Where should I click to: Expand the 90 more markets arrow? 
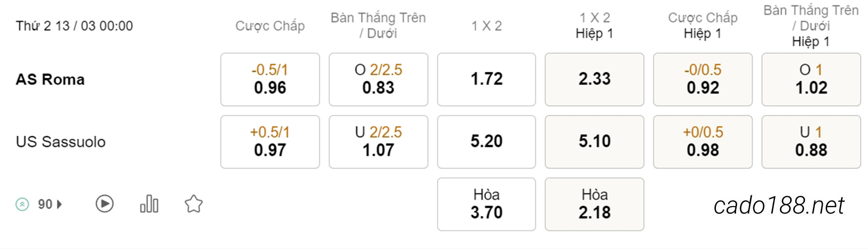click(60, 204)
